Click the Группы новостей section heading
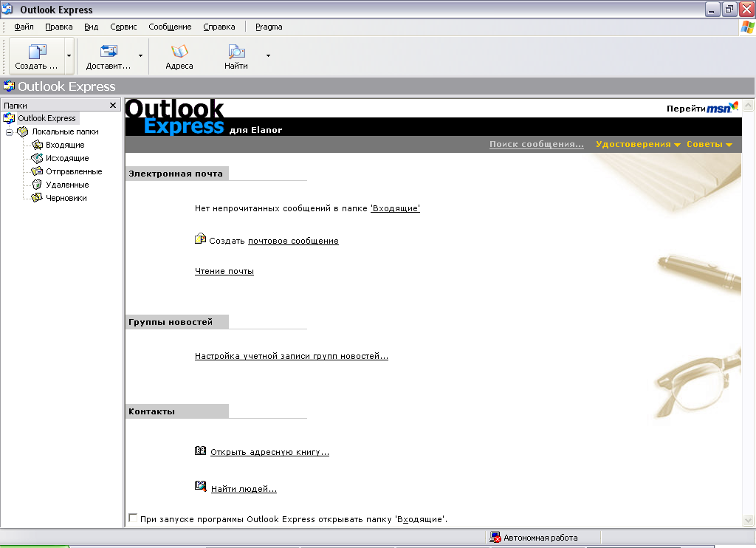This screenshot has width=756, height=548. [x=171, y=322]
